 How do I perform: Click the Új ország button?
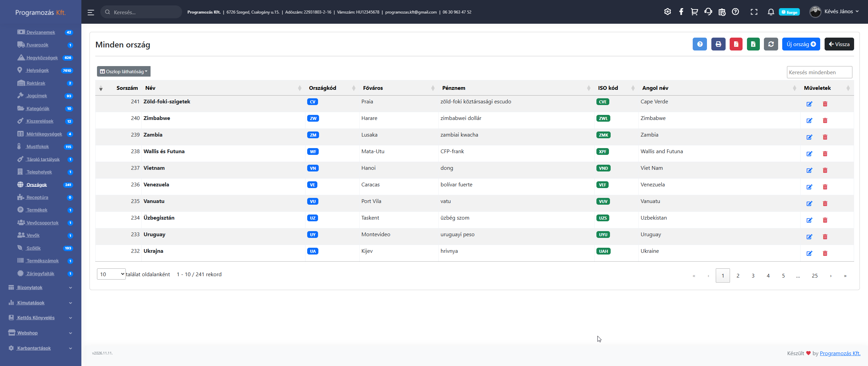[801, 44]
